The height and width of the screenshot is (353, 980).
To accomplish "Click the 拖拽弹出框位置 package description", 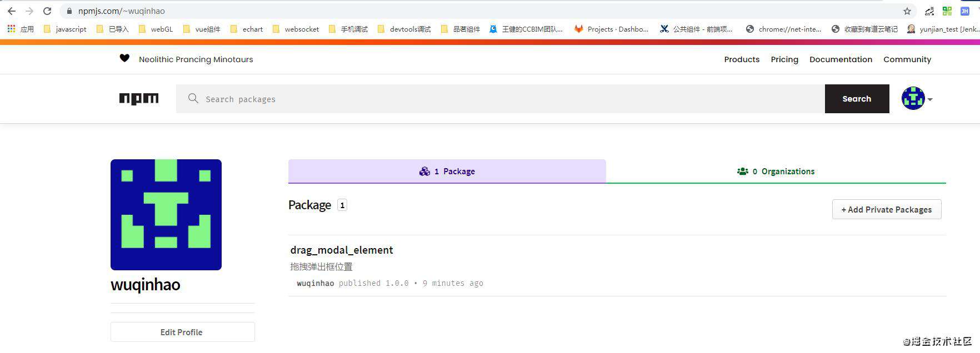I will [x=321, y=266].
